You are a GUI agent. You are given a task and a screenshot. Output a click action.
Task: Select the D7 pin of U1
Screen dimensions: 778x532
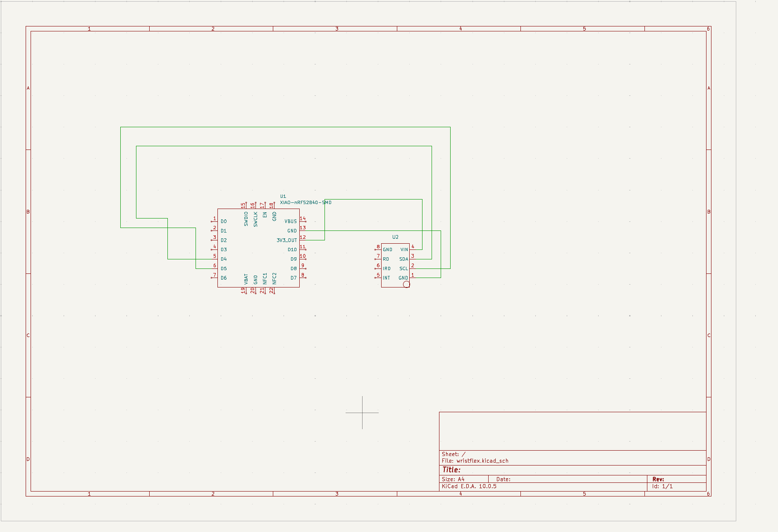click(294, 278)
